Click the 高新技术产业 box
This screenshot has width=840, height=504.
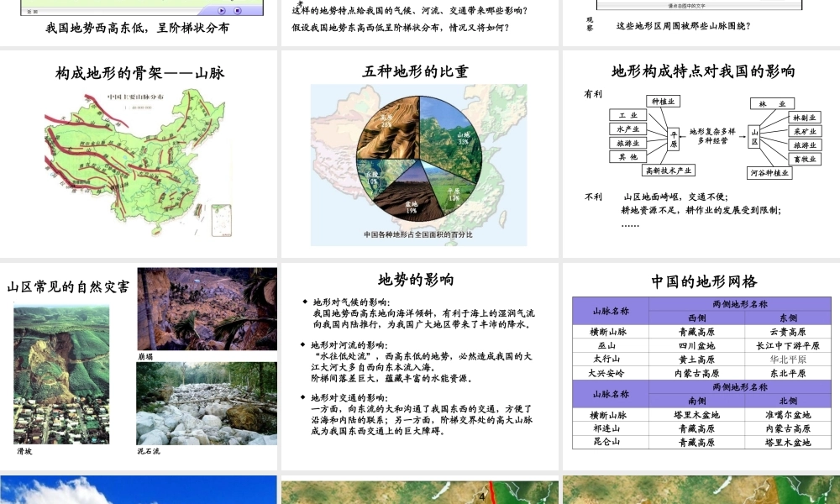pos(668,171)
